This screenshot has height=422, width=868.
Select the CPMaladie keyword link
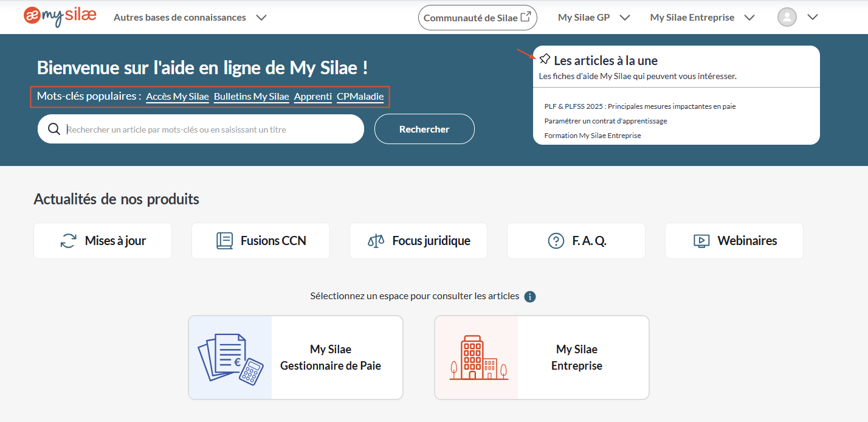point(360,97)
